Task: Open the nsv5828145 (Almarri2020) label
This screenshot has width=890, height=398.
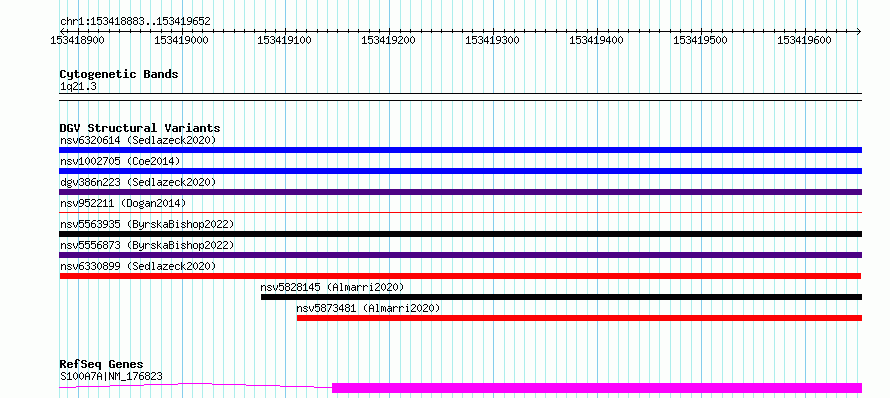Action: point(332,287)
